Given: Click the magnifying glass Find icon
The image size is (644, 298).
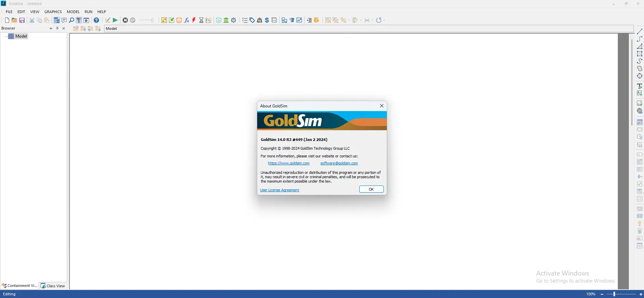Looking at the screenshot, I should coord(72,20).
